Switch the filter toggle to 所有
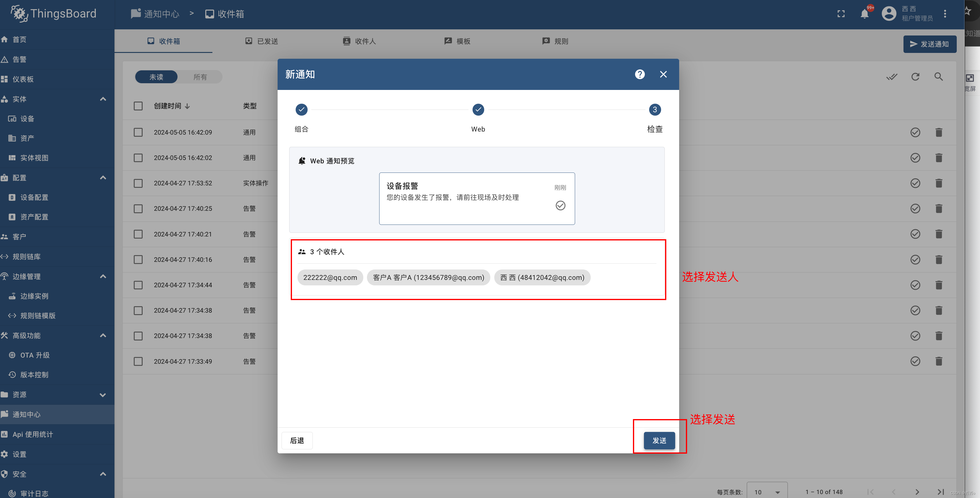The width and height of the screenshot is (980, 498). point(200,77)
